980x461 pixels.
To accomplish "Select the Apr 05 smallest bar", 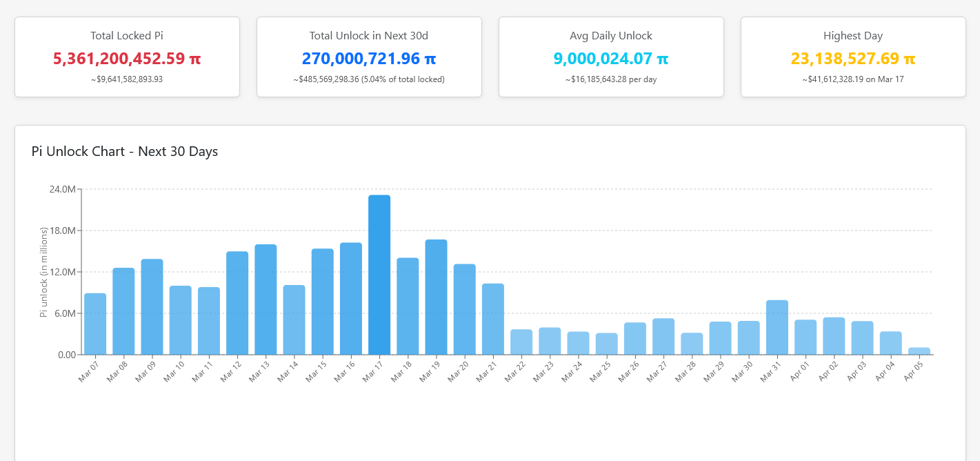I will tap(919, 351).
